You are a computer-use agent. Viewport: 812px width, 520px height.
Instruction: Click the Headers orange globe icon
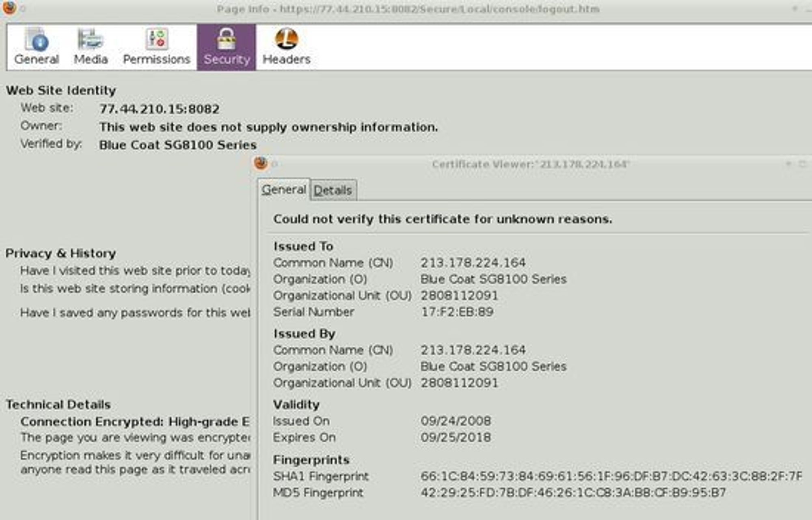point(287,39)
